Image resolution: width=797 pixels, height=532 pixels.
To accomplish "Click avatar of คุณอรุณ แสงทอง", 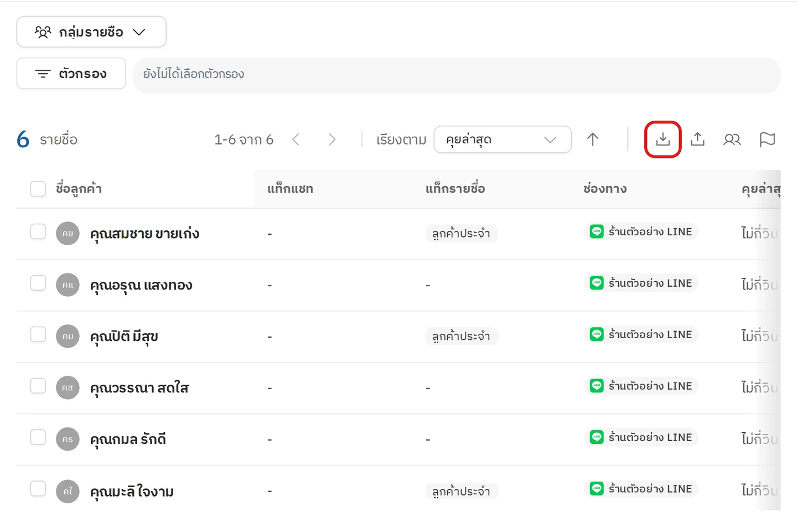I will click(68, 285).
